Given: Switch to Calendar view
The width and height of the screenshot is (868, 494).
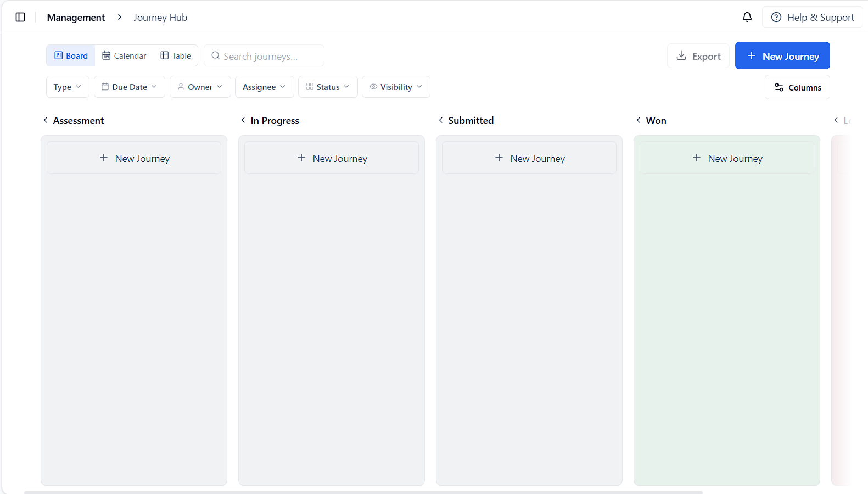Looking at the screenshot, I should pyautogui.click(x=124, y=55).
